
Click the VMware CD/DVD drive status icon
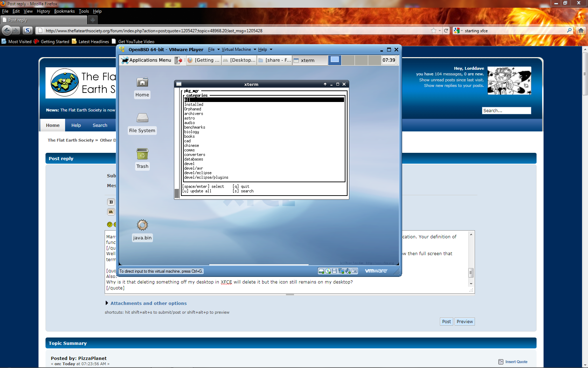[x=328, y=271]
